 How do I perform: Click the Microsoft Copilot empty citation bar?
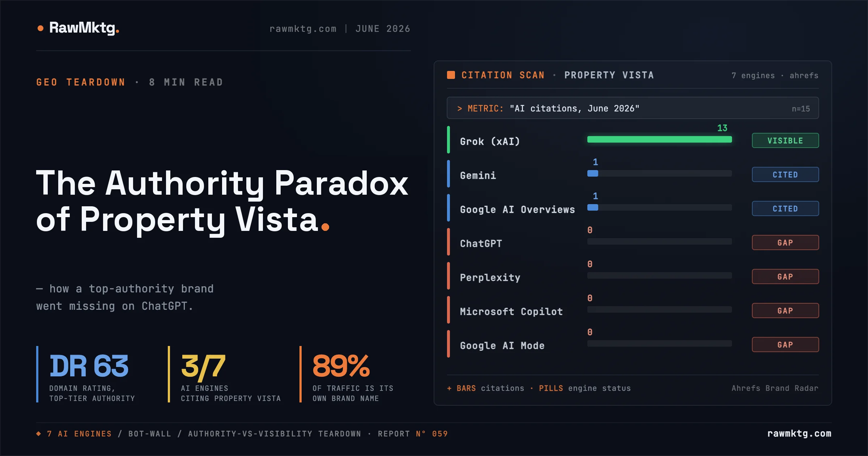point(659,309)
